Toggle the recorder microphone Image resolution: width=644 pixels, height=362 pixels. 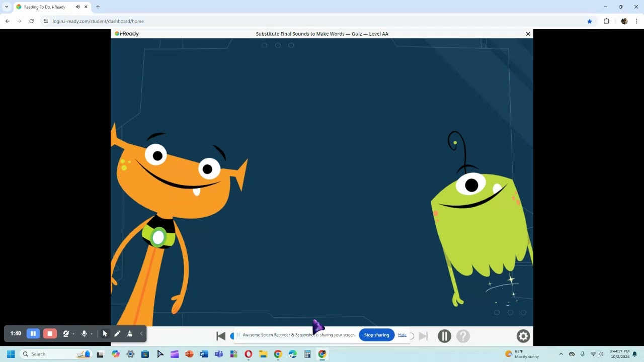(84, 333)
